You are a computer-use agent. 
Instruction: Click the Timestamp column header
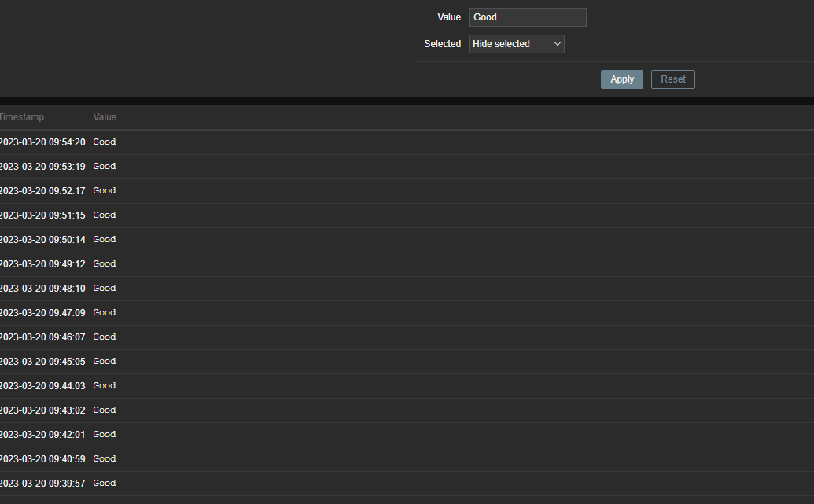click(x=22, y=117)
